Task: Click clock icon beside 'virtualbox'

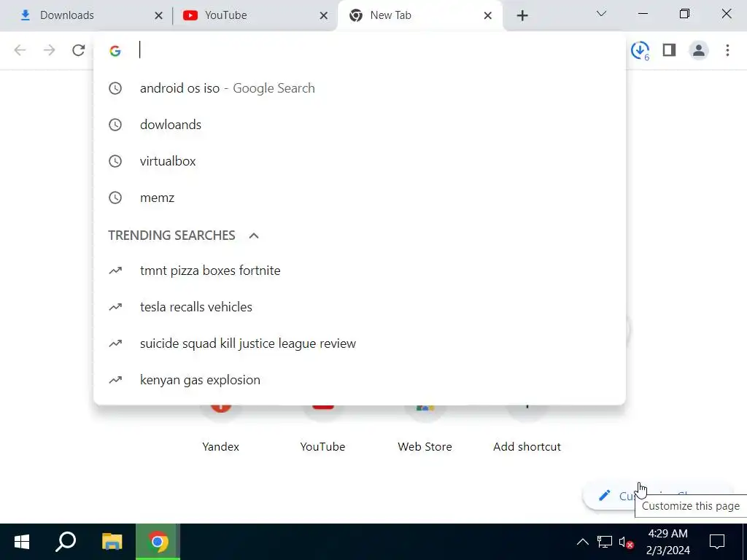Action: coord(115,161)
